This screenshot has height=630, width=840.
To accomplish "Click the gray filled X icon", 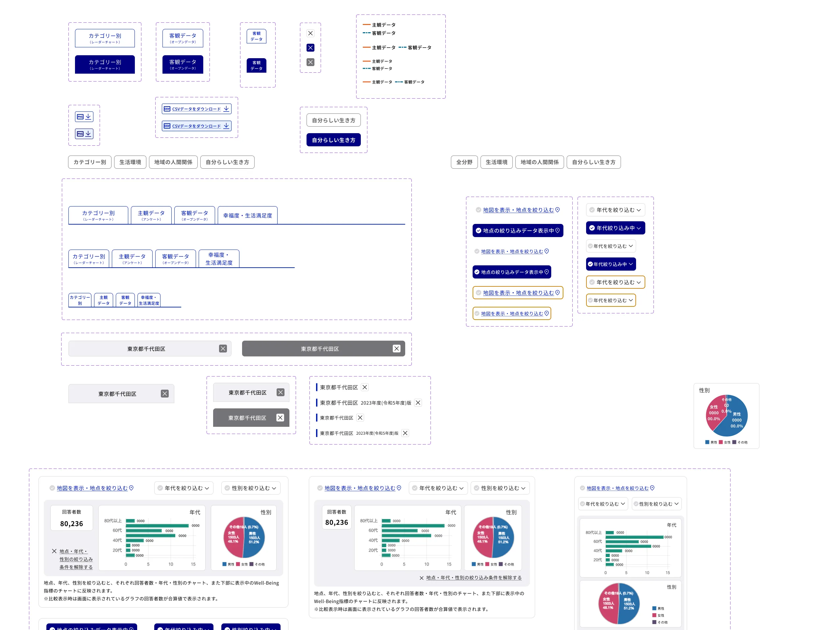I will [x=310, y=62].
